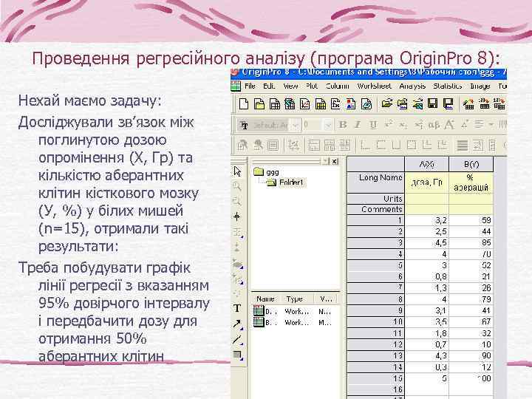The image size is (532, 399).
Task: Click the Comments row label
Action: [375, 209]
